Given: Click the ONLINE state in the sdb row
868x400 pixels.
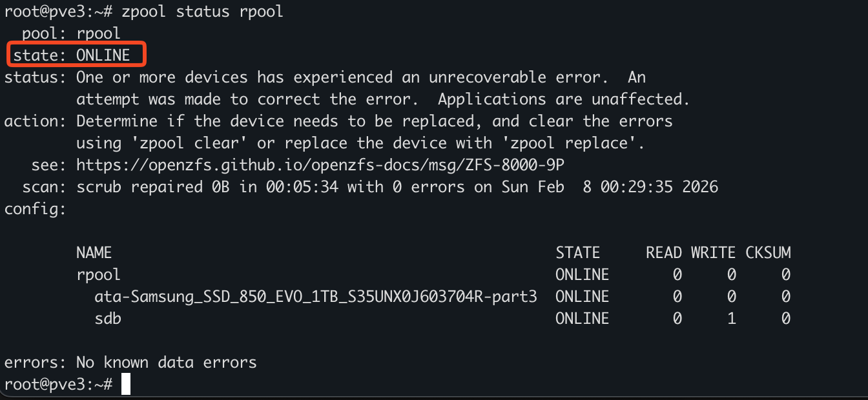Looking at the screenshot, I should tap(582, 319).
